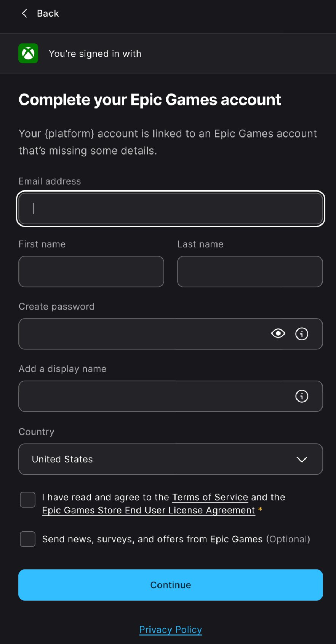This screenshot has height=644, width=336.
Task: Focus the Email address field
Action: [x=171, y=209]
